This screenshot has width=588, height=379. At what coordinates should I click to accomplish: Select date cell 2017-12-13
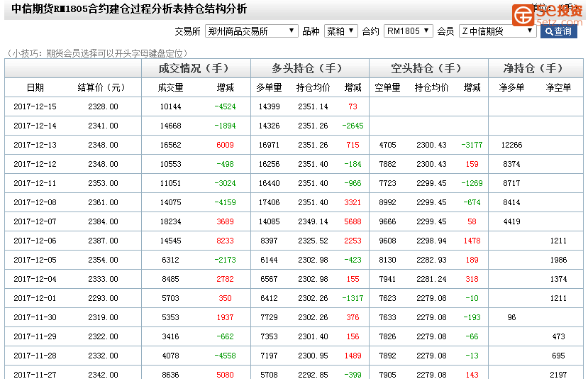click(35, 145)
